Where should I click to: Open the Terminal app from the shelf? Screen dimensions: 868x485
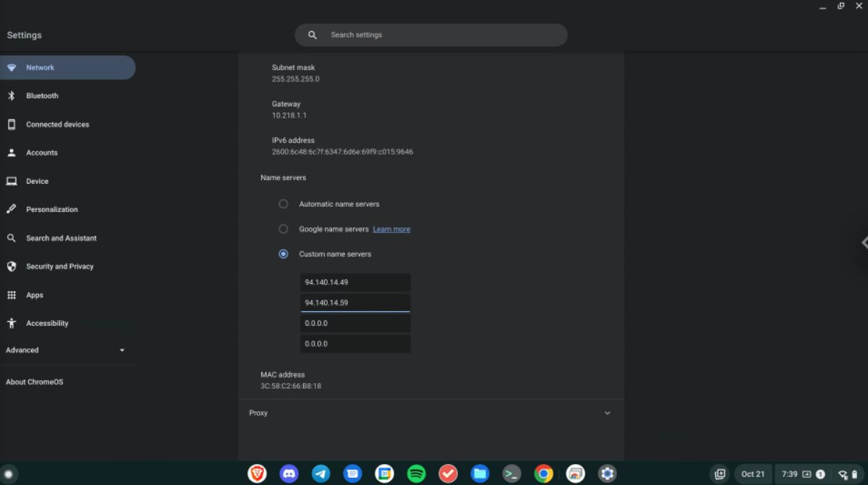pyautogui.click(x=511, y=473)
